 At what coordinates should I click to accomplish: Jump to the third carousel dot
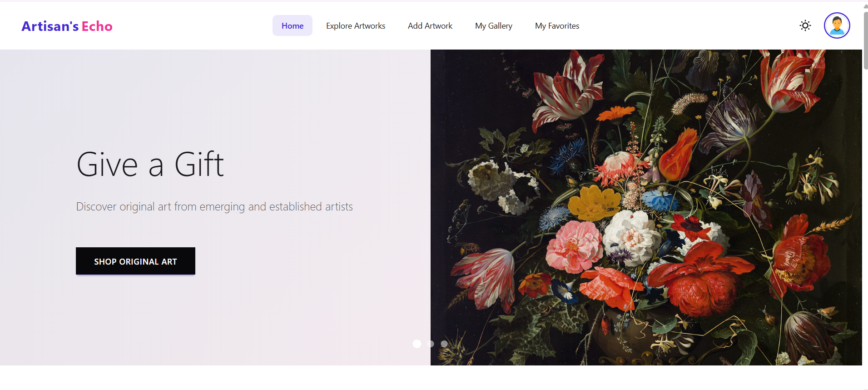tap(444, 344)
